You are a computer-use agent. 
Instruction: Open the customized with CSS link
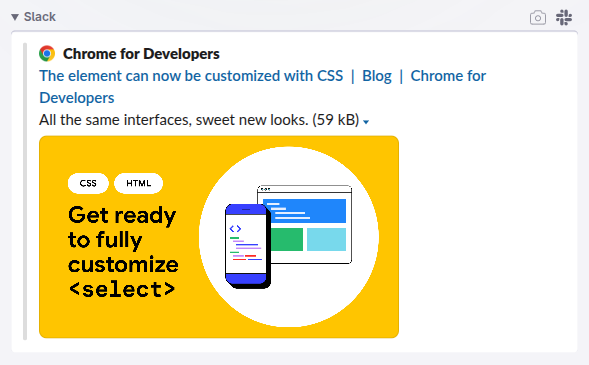[191, 76]
